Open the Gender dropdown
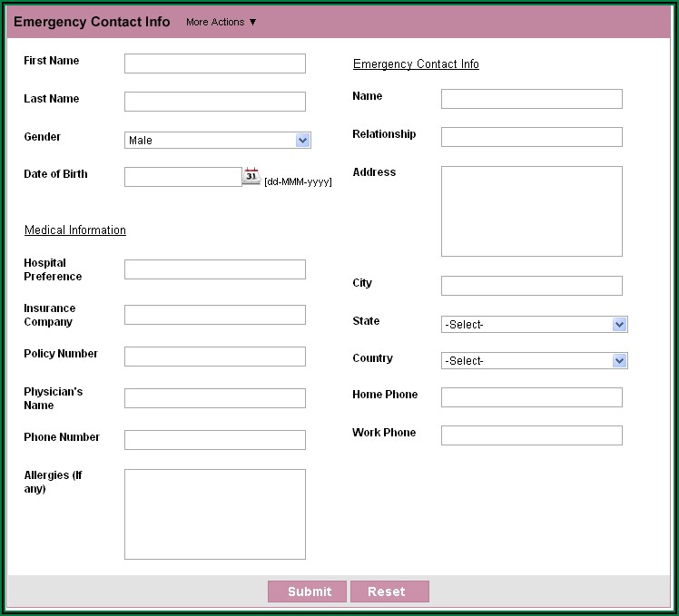This screenshot has width=679, height=616. 217,141
